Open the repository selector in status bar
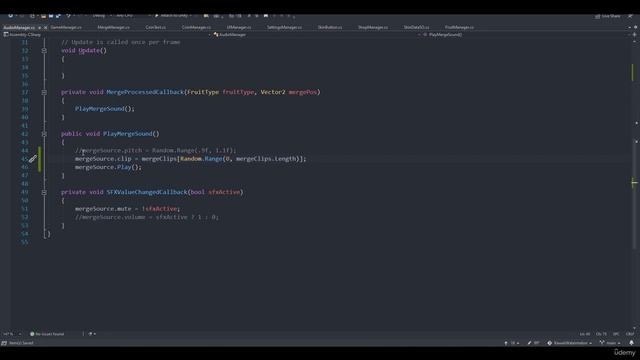 tap(570, 343)
